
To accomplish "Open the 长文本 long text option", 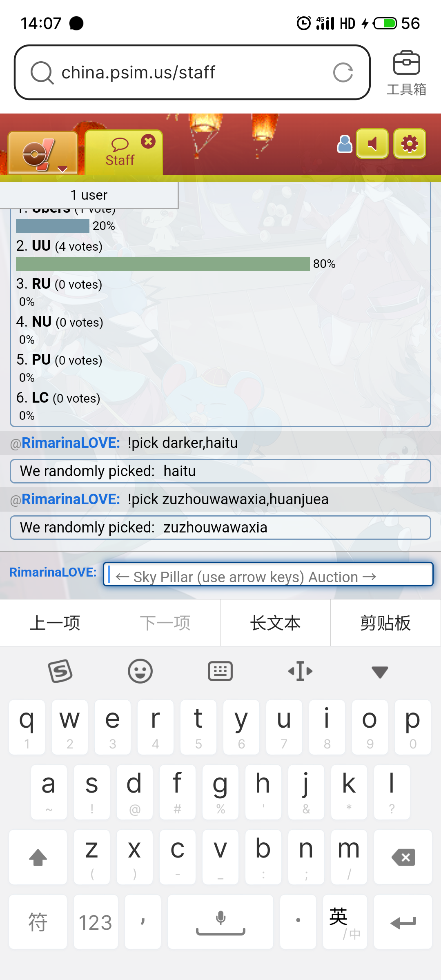I will [x=275, y=623].
